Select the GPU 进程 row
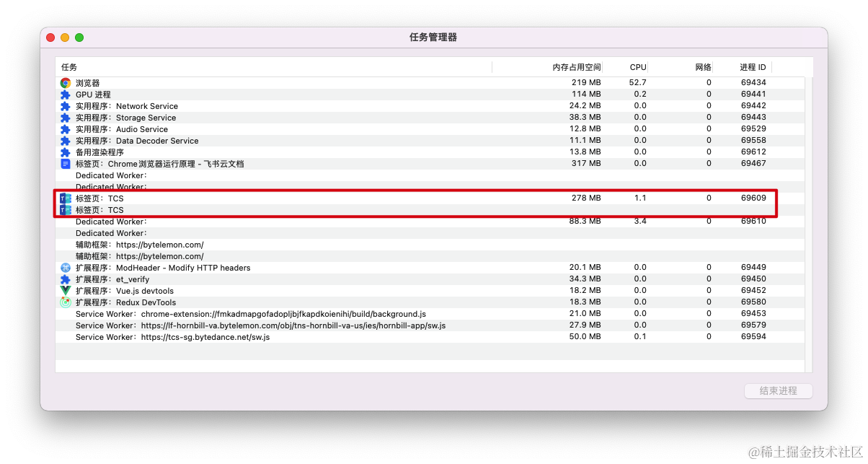868x464 pixels. [430, 95]
